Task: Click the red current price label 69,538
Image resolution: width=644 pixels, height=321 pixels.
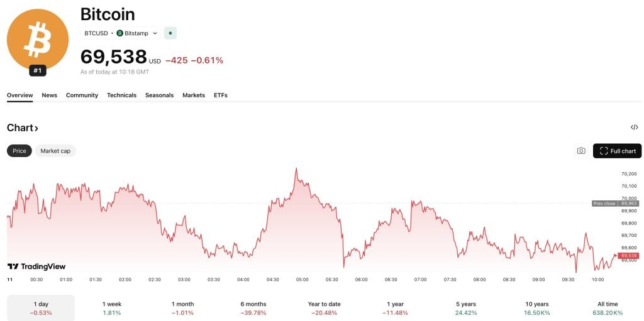Action: (x=628, y=256)
